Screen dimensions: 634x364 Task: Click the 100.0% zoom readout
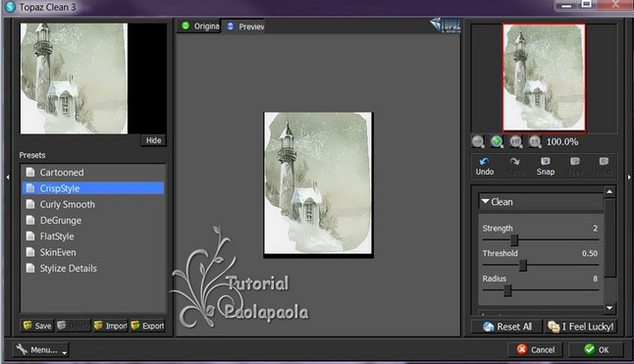[x=562, y=142]
